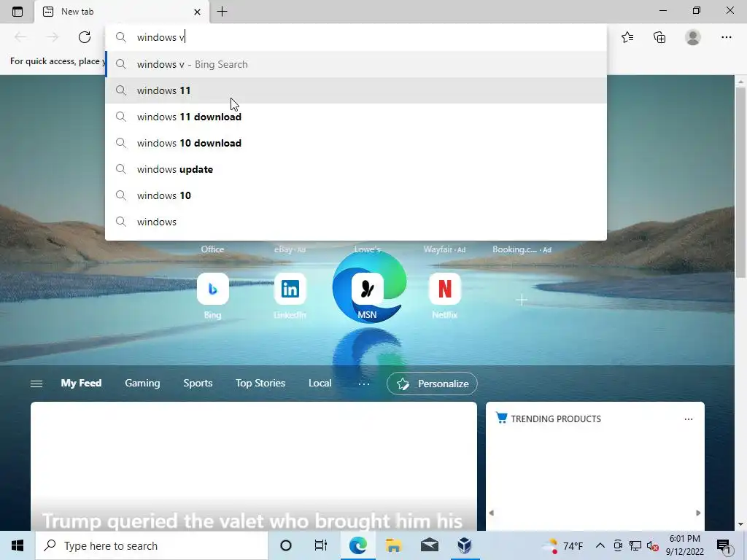Click the Edge icon on the taskbar
Viewport: 747px width, 560px height.
[x=357, y=545]
